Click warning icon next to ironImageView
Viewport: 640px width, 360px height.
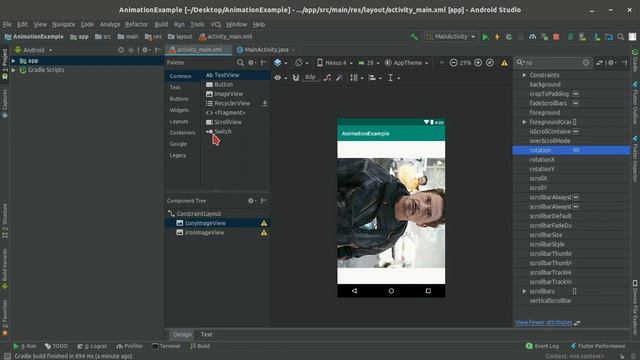click(x=264, y=233)
